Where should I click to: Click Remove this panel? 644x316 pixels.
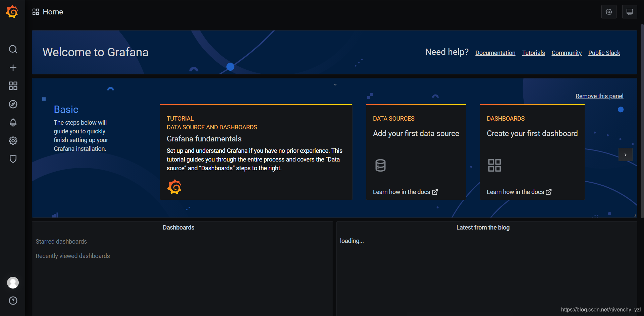point(599,96)
